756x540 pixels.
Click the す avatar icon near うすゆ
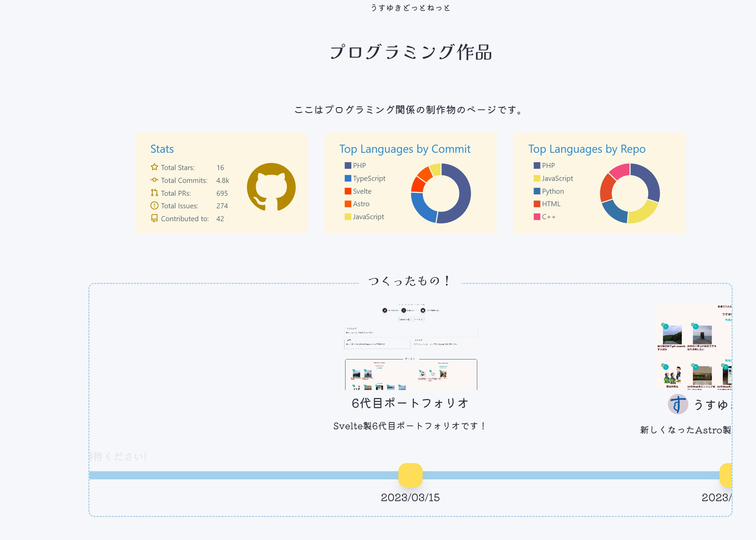tap(677, 404)
